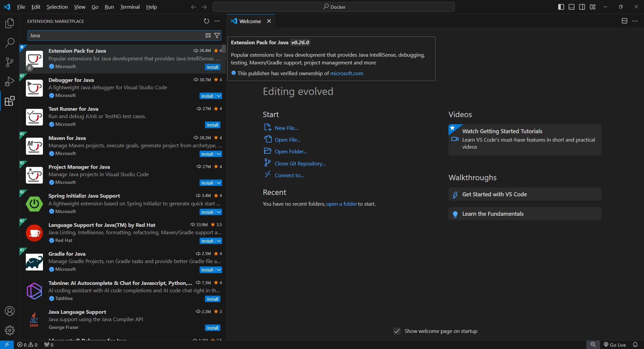Open the Run and Debug icon

click(10, 81)
